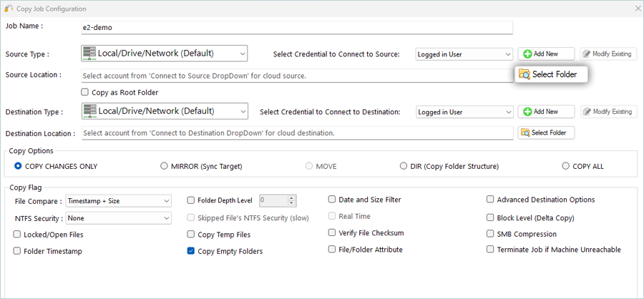
Task: Click Modify Existing for destination credential
Action: [607, 112]
